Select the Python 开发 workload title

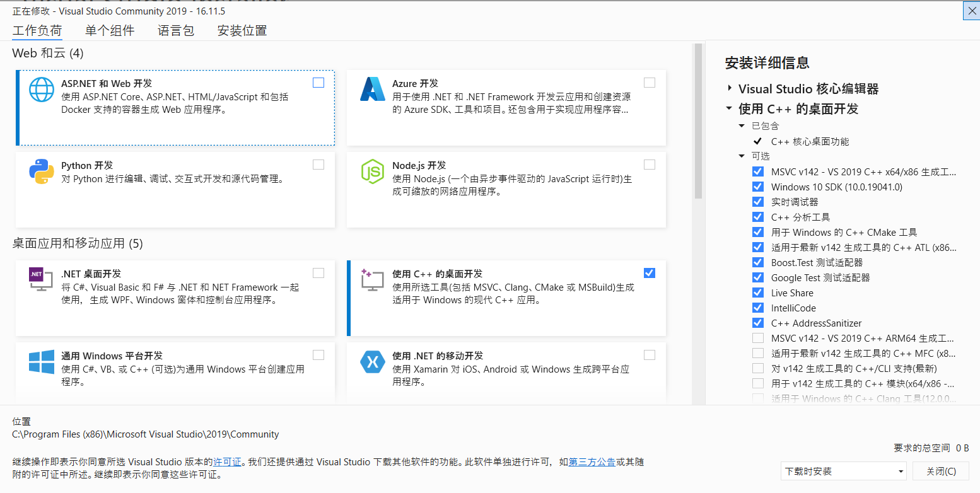coord(87,165)
